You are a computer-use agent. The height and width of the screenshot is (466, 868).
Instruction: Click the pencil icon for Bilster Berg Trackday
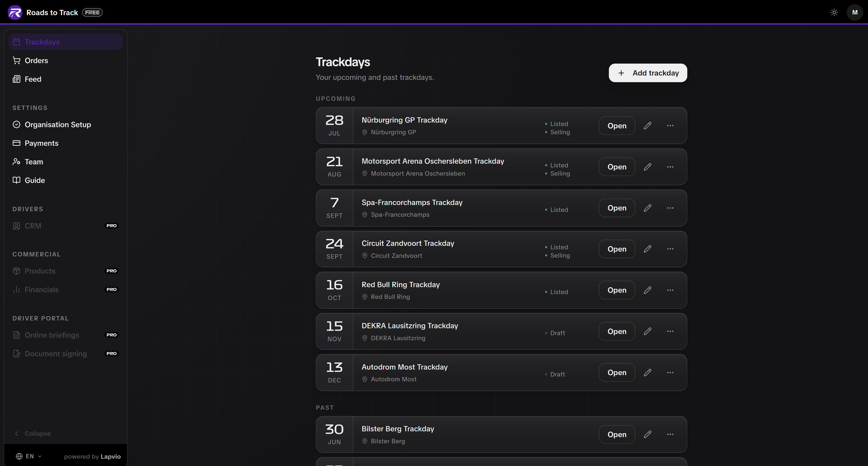tap(647, 434)
